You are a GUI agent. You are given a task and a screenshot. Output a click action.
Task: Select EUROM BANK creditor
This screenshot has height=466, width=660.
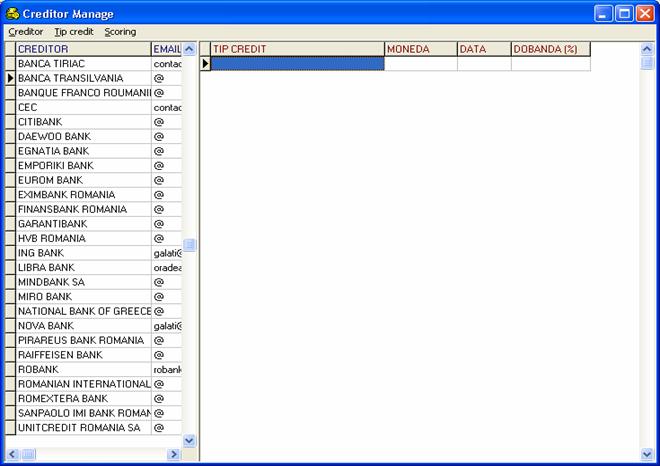click(x=83, y=180)
